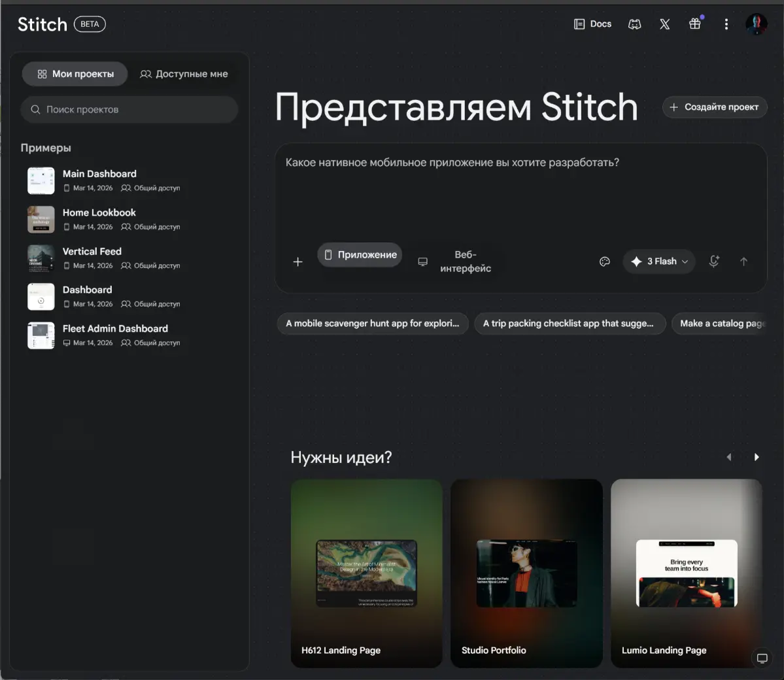Viewport: 784px width, 680px height.
Task: Click Создайте проект button
Action: [x=715, y=107]
